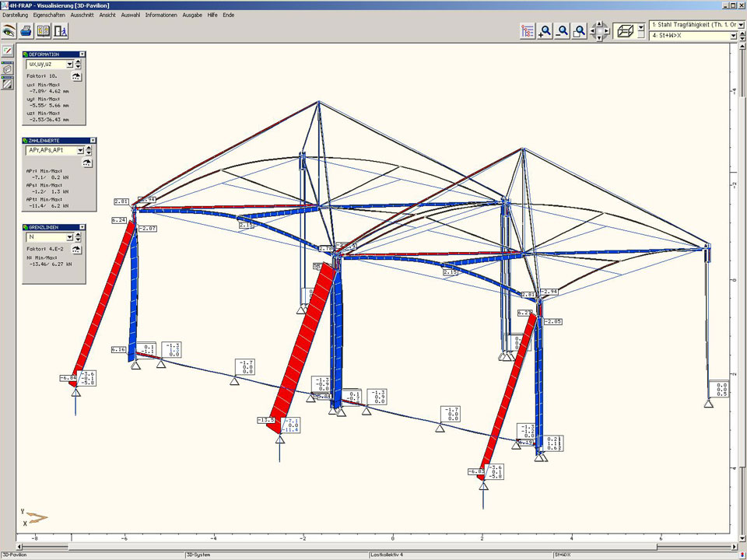The image size is (747, 560).
Task: Click the factor adjust button in Deformation panel
Action: 76,77
